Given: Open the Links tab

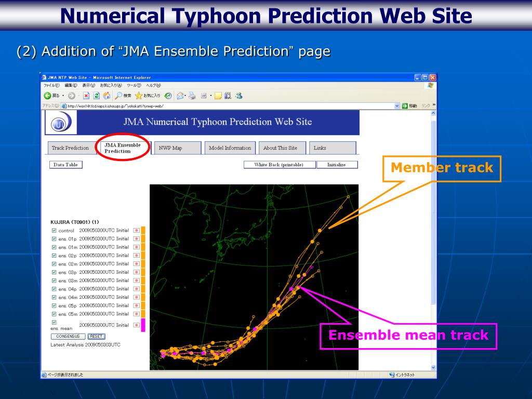Looking at the screenshot, I should pos(332,148).
